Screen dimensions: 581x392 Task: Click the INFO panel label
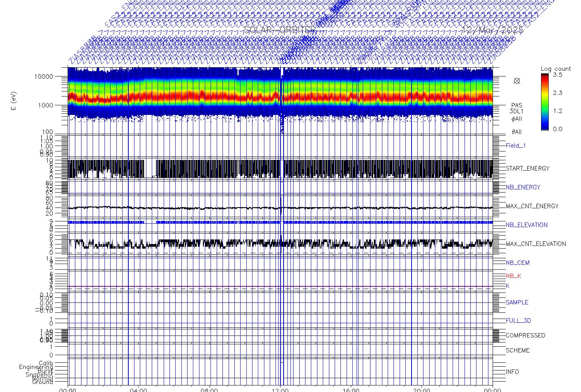coord(512,372)
